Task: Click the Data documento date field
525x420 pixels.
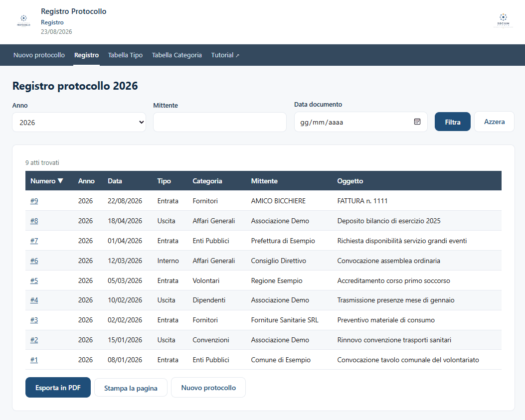Action: coord(360,122)
